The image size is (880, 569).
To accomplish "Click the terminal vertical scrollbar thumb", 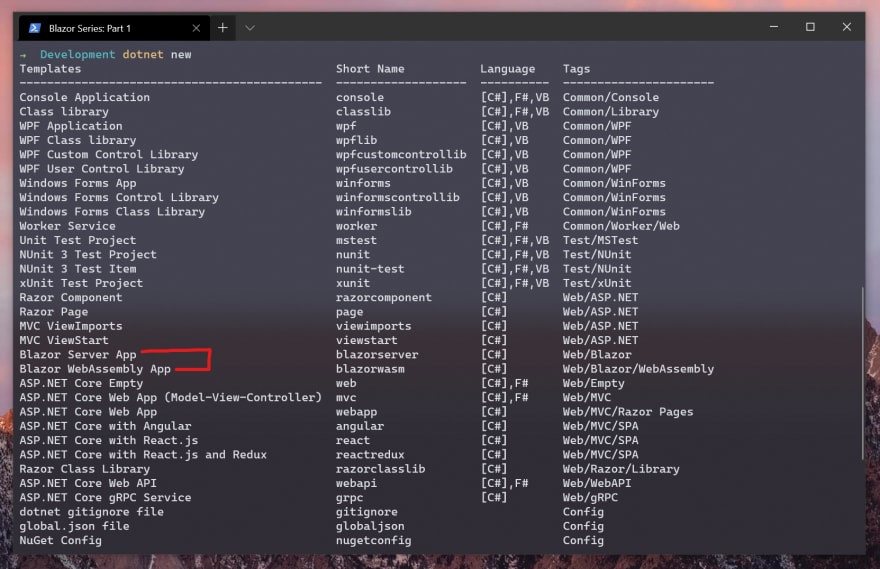I will click(863, 373).
